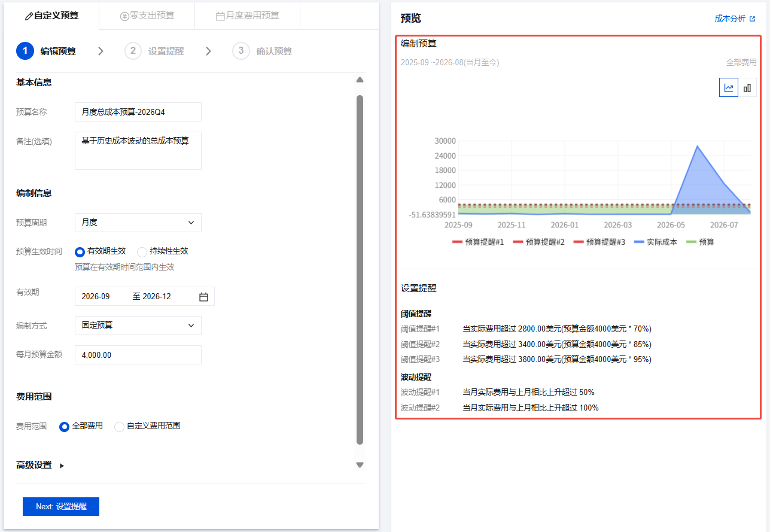This screenshot has width=770, height=532.
Task: Switch chart to bar view icon
Action: (x=747, y=88)
